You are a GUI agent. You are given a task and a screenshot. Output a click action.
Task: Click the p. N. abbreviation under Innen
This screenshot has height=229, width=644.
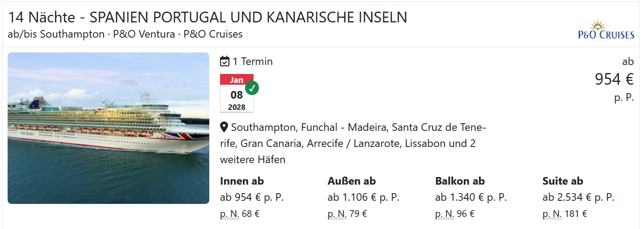click(229, 214)
